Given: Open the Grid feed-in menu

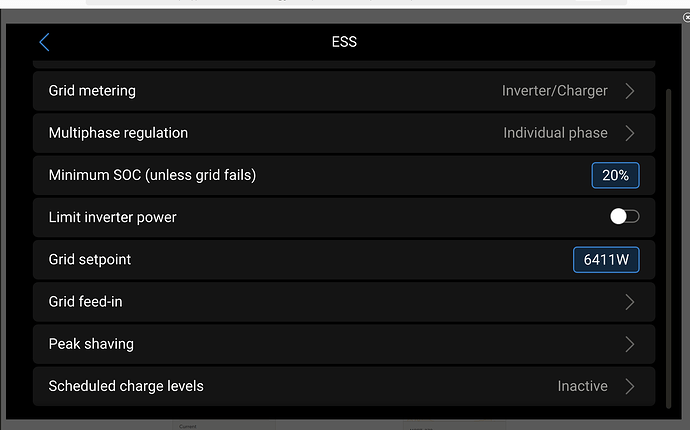Looking at the screenshot, I should (x=344, y=302).
